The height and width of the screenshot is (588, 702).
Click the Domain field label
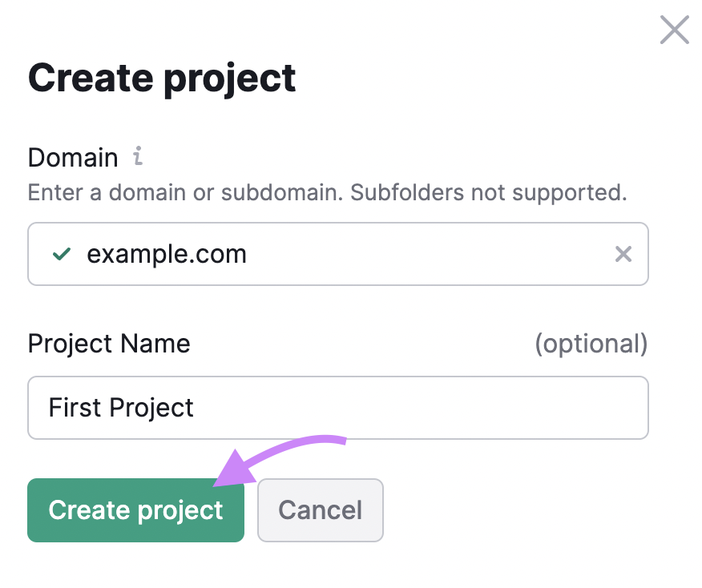pos(73,157)
